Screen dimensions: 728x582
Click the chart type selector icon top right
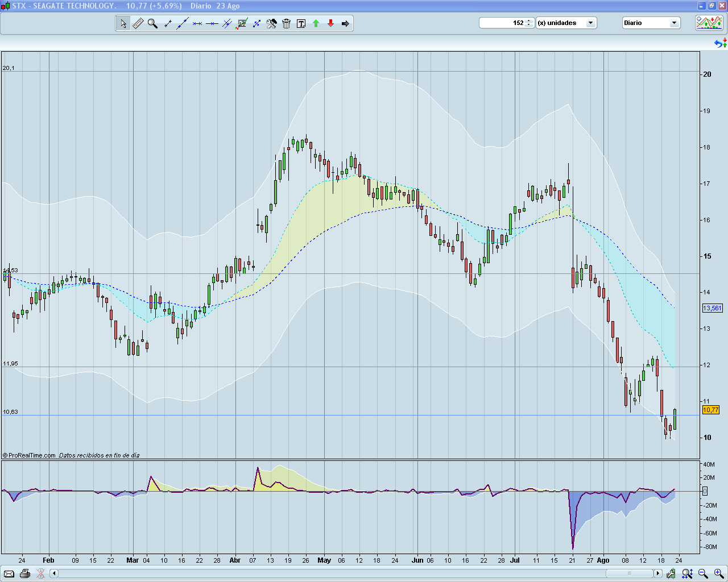(x=709, y=23)
